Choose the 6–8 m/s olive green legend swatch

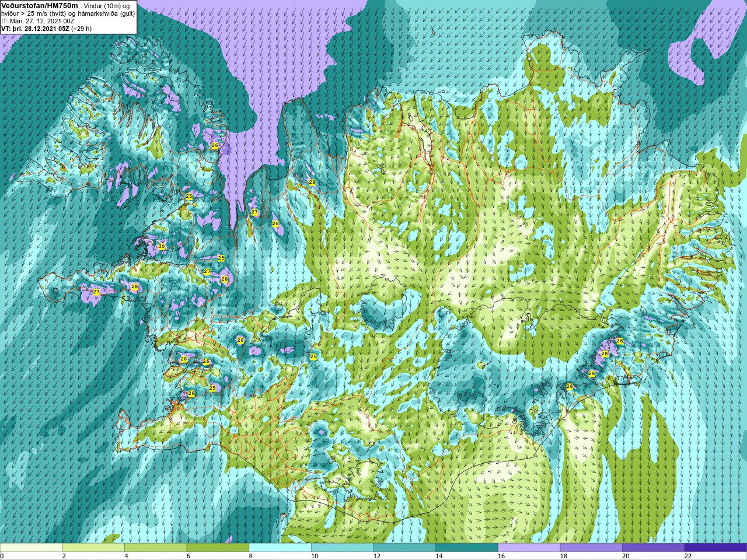tap(218, 547)
